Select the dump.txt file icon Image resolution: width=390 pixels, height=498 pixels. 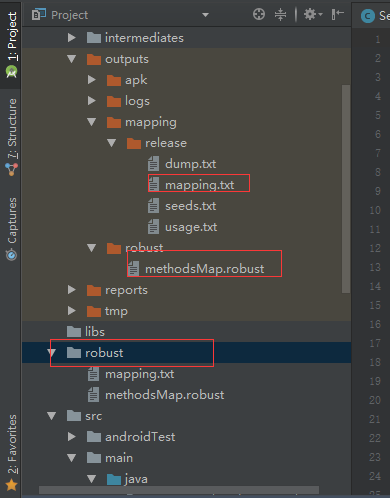[153, 164]
